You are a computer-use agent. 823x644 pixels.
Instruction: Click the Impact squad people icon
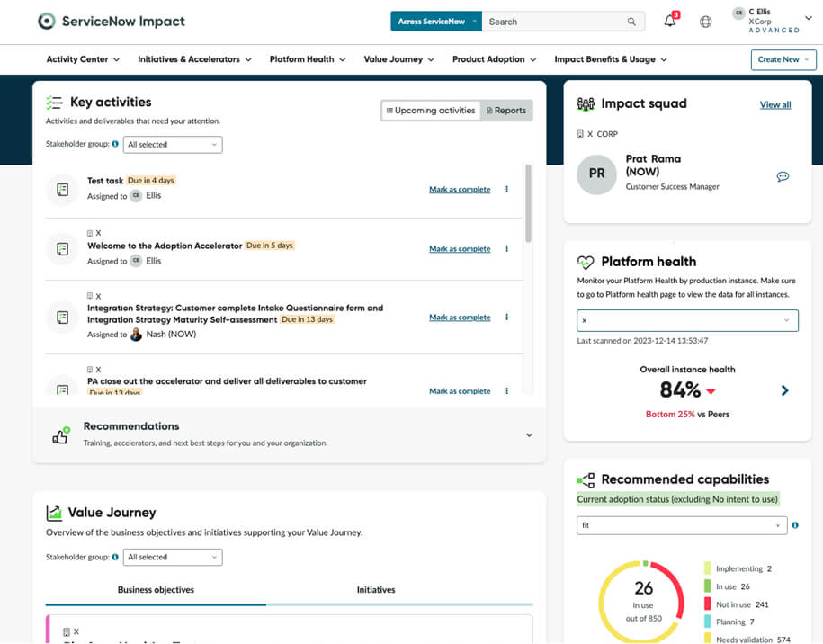coord(587,103)
